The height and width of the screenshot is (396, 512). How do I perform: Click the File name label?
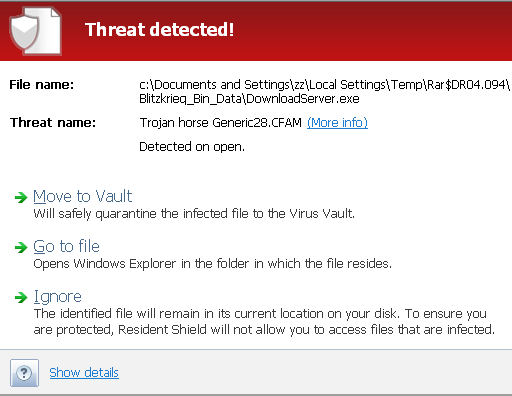point(42,85)
